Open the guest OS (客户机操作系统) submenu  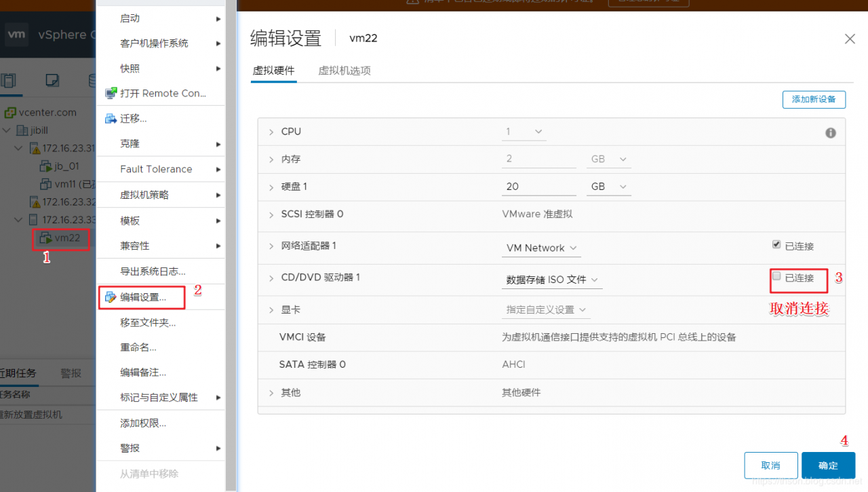coord(161,43)
